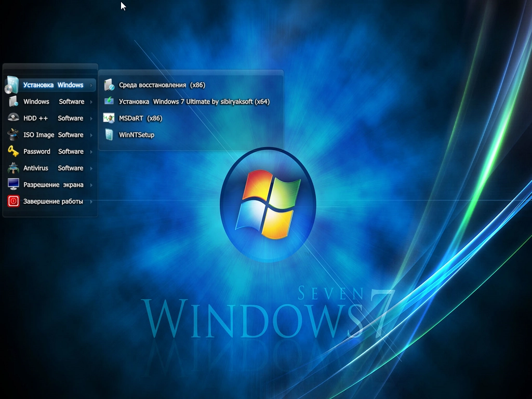The width and height of the screenshot is (532, 399).
Task: Click the Установка Windows disc icon
Action: point(12,85)
